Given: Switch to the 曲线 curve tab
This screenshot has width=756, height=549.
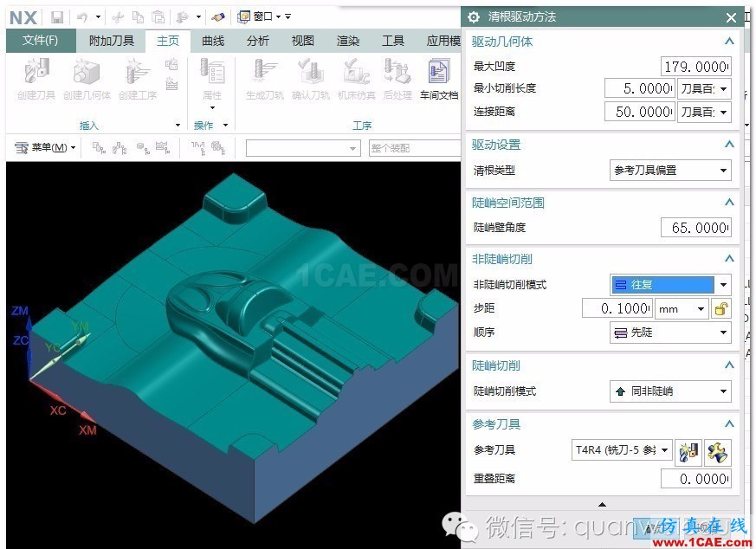Looking at the screenshot, I should (x=213, y=41).
